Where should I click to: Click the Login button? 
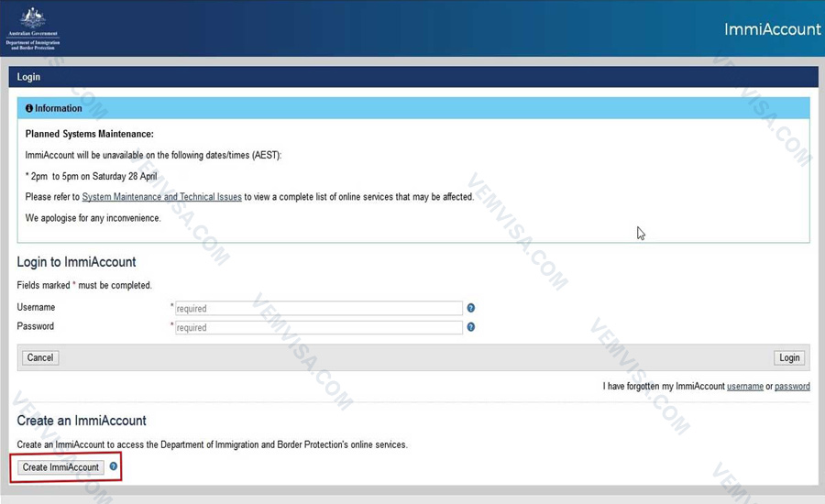789,357
